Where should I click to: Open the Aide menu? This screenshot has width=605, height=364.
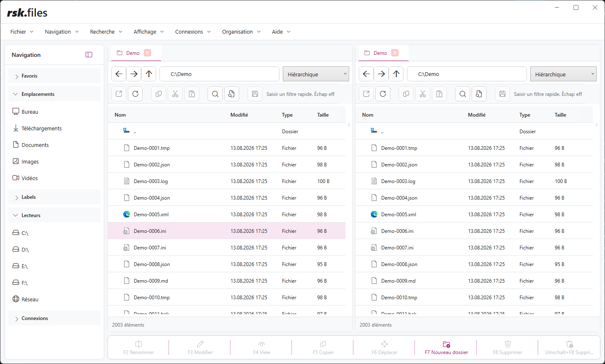(281, 32)
